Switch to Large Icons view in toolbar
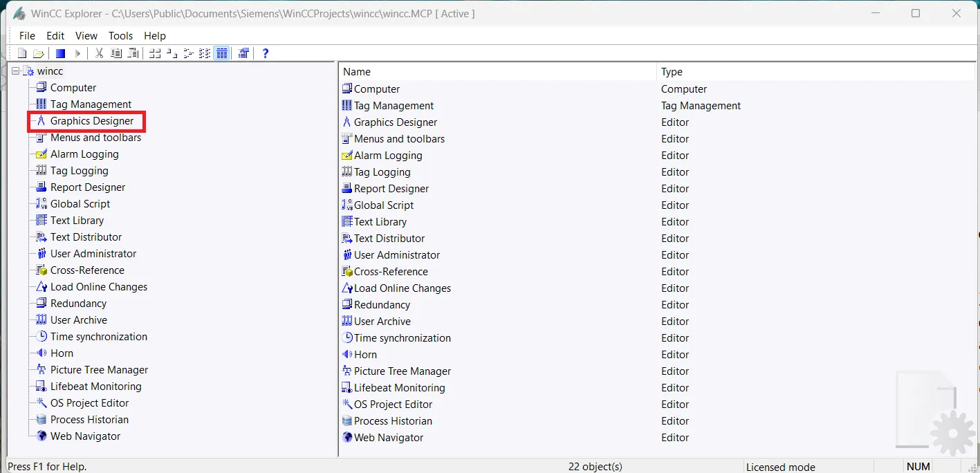 click(155, 53)
